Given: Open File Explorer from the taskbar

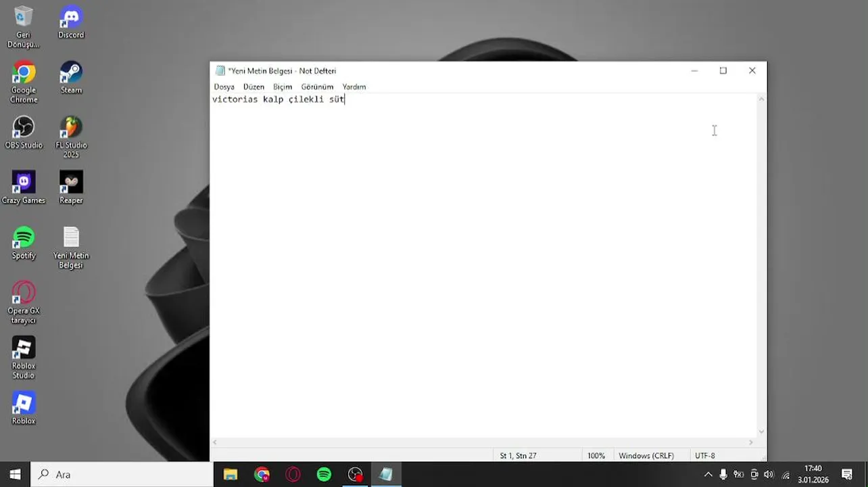Looking at the screenshot, I should 231,474.
